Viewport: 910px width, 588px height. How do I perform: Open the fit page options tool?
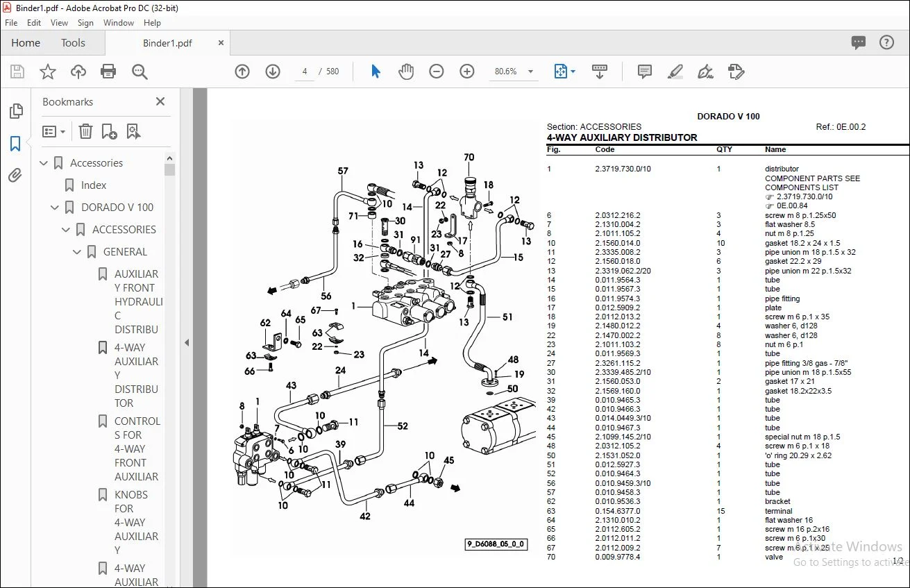click(x=564, y=72)
